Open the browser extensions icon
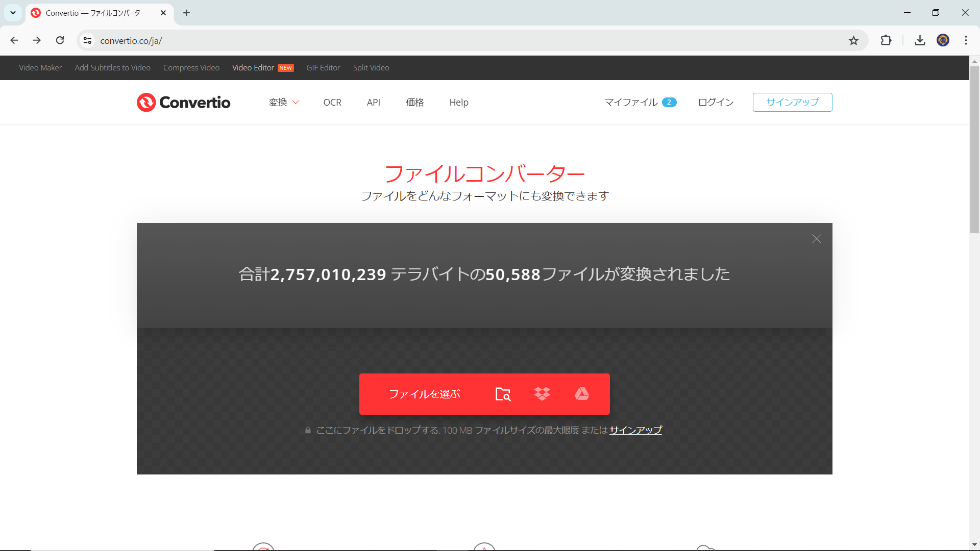 886,40
